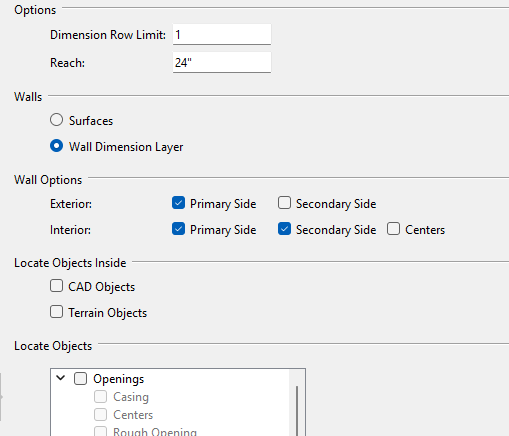Click the Casing label in the tree

click(x=131, y=397)
